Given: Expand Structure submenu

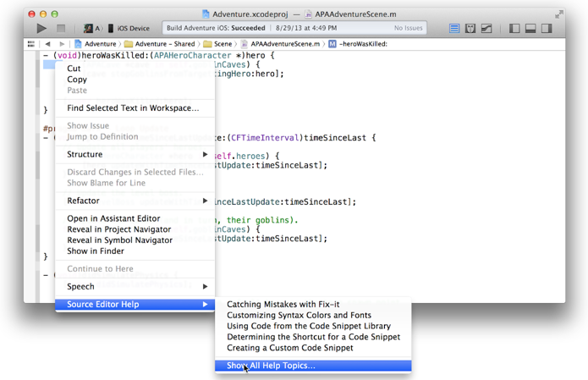Looking at the screenshot, I should [x=135, y=154].
